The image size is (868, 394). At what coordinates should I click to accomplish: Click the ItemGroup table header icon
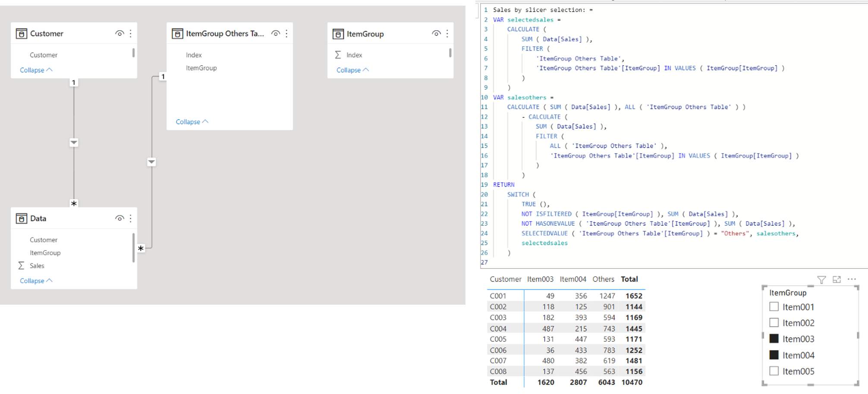338,34
